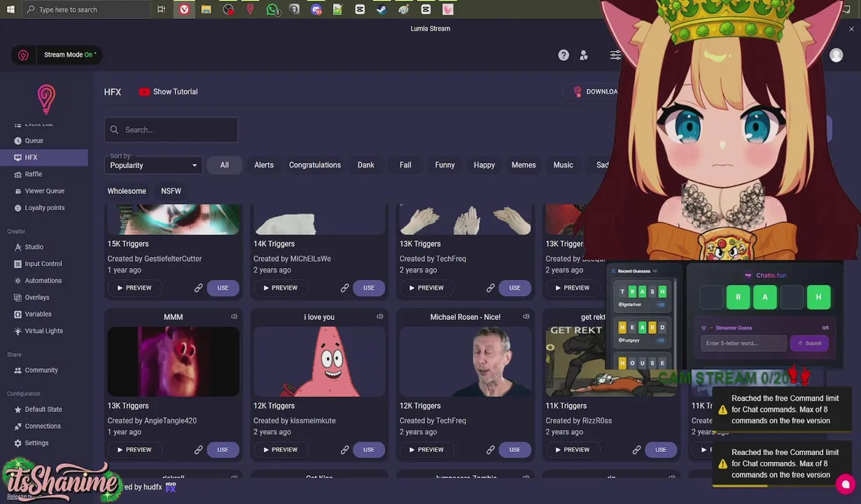Select the All category filter
861x504 pixels.
coord(224,165)
